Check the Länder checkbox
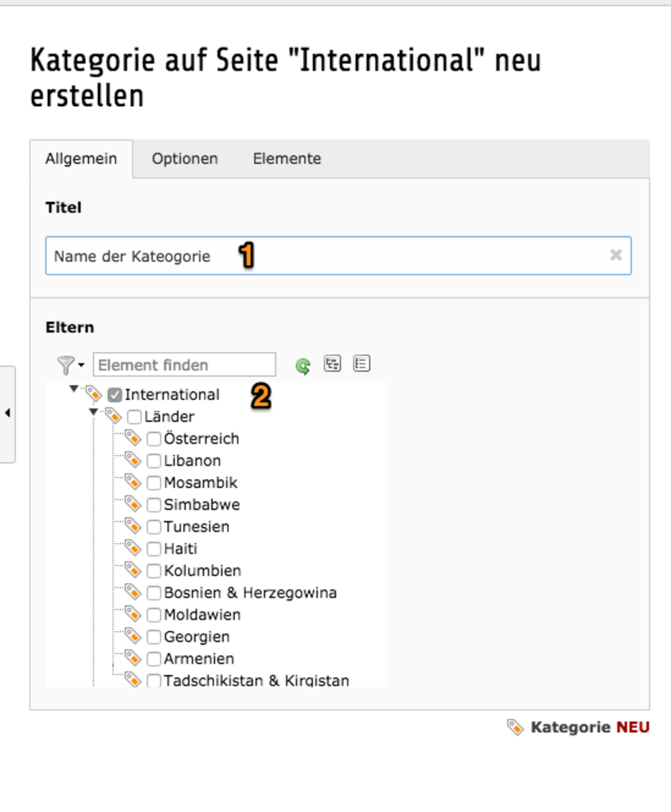The image size is (671, 812). pos(134,417)
